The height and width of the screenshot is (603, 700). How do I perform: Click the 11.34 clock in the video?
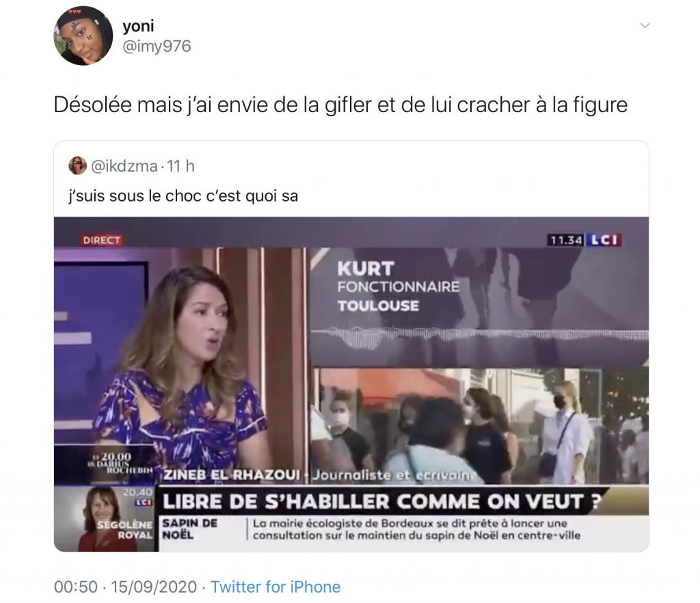(565, 240)
